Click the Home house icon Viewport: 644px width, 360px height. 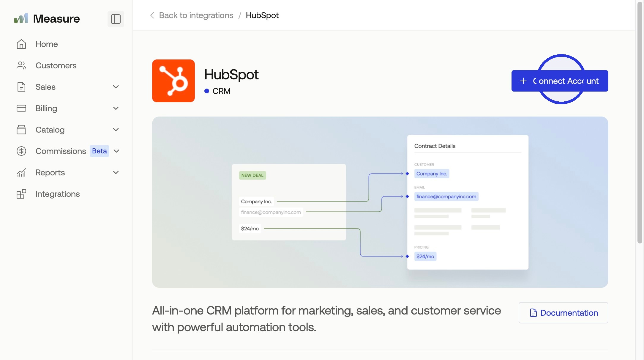(21, 44)
